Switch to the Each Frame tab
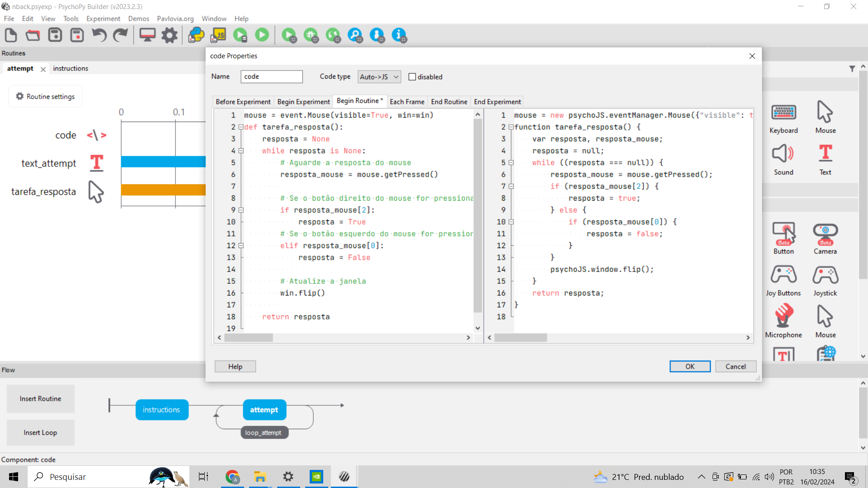Screen dimensions: 868x488 [x=407, y=102]
